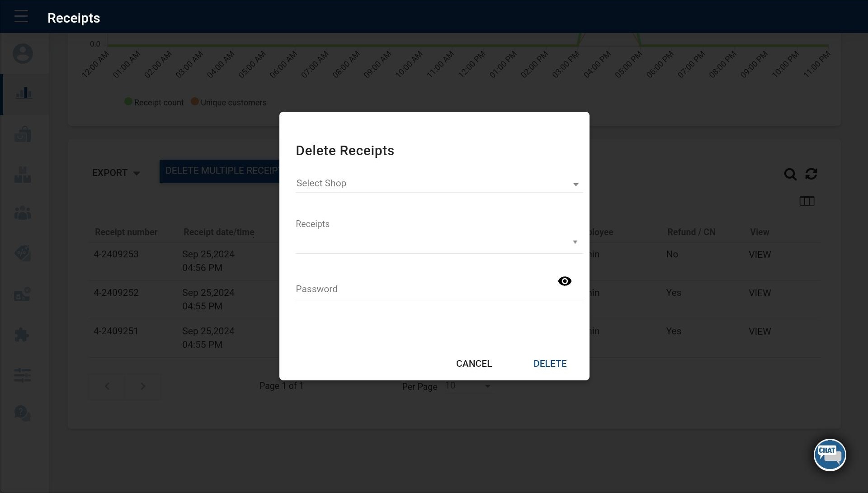Open the shopping bag sales icon
868x493 pixels.
(x=23, y=134)
